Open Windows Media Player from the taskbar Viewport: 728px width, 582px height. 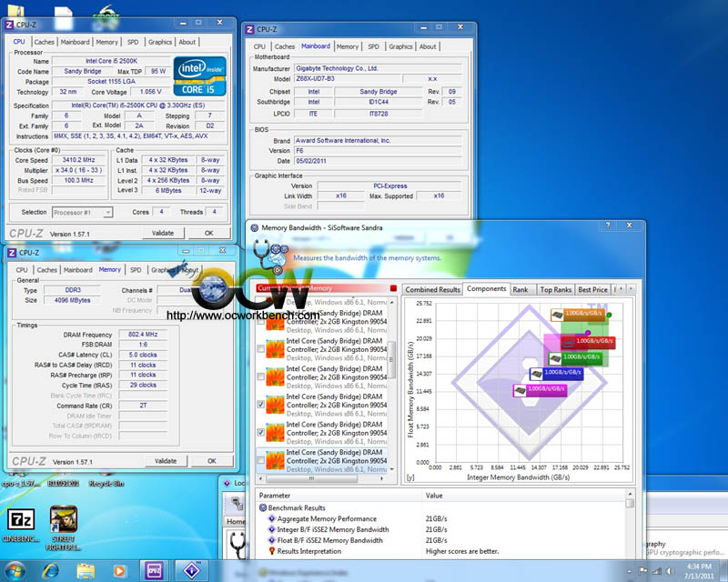[x=119, y=571]
